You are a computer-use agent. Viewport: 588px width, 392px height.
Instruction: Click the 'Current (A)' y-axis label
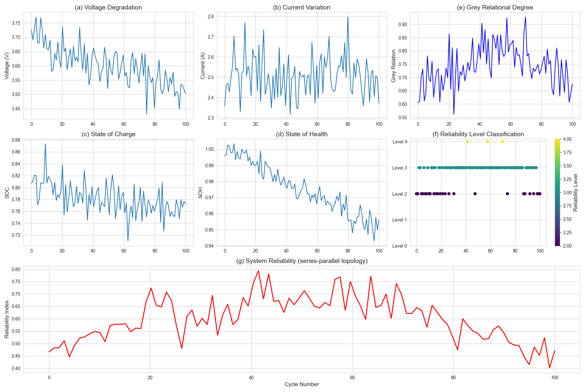[x=203, y=66]
